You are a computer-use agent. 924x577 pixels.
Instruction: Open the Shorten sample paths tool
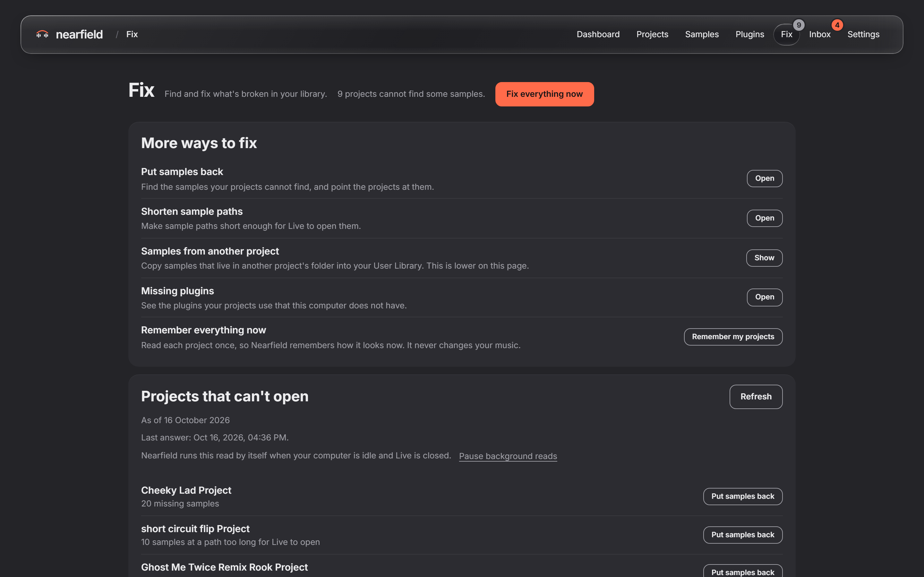pos(765,218)
